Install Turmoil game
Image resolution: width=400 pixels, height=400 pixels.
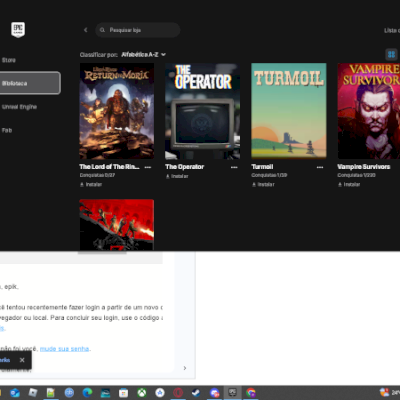[263, 184]
